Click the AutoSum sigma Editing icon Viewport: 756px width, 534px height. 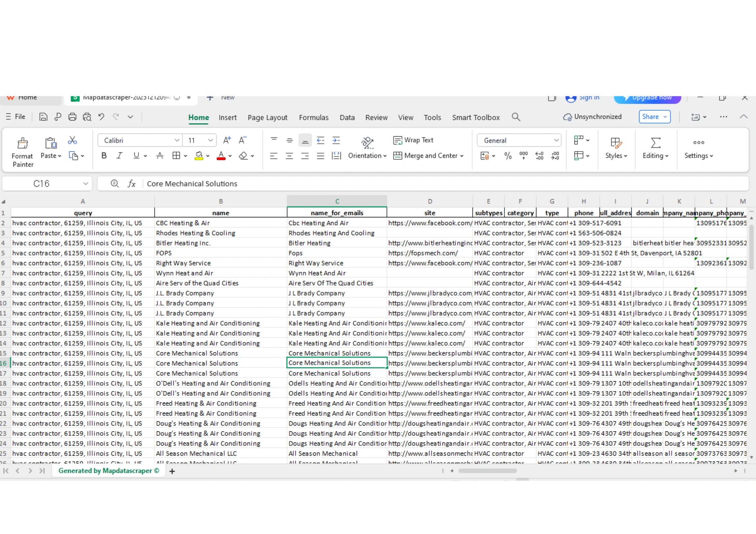tap(655, 143)
